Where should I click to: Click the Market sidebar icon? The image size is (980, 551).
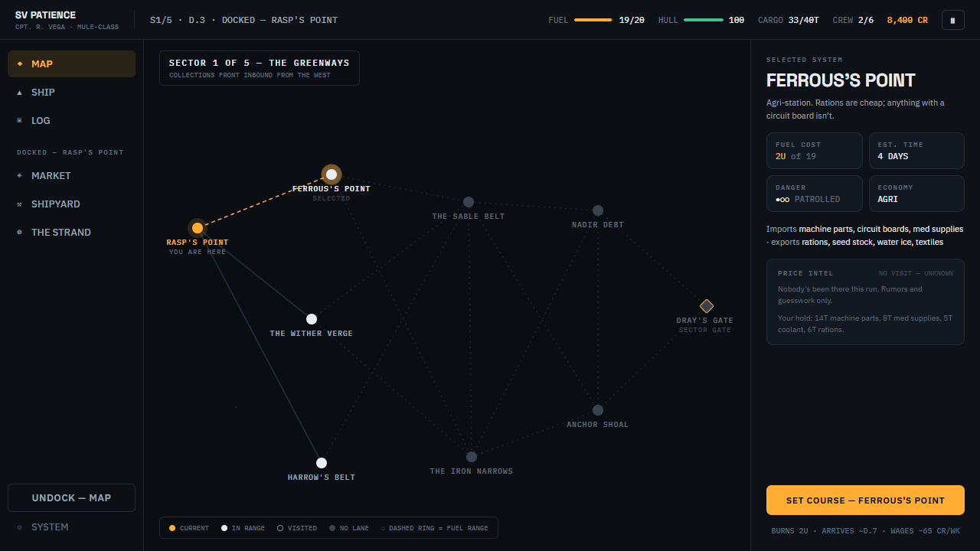tap(20, 175)
